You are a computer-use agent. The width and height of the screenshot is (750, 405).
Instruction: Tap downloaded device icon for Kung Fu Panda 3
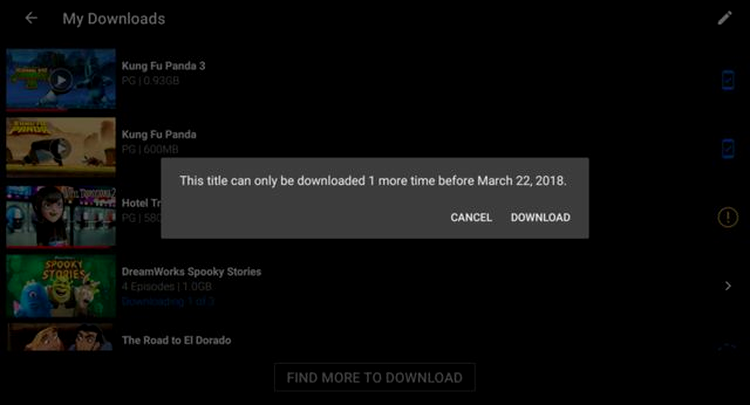click(728, 80)
